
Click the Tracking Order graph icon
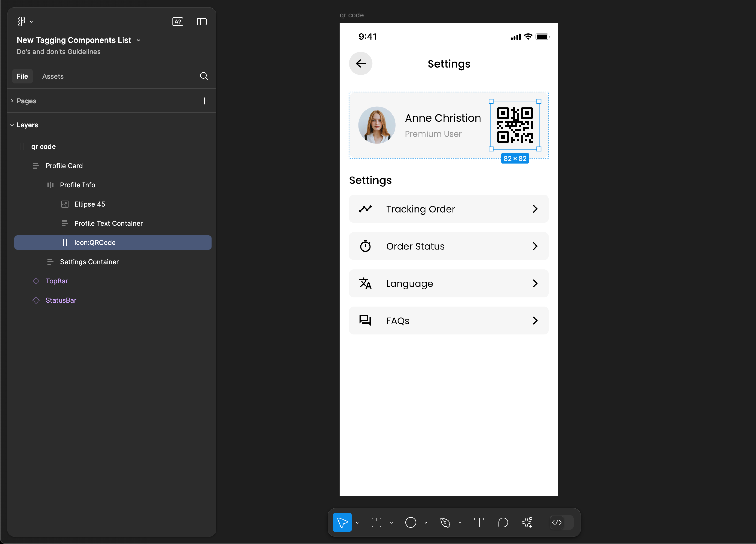pos(365,209)
